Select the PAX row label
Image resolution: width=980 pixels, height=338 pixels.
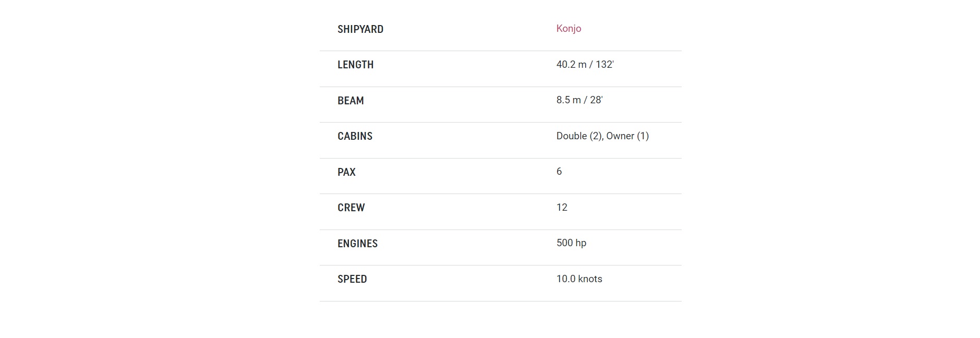coord(347,172)
